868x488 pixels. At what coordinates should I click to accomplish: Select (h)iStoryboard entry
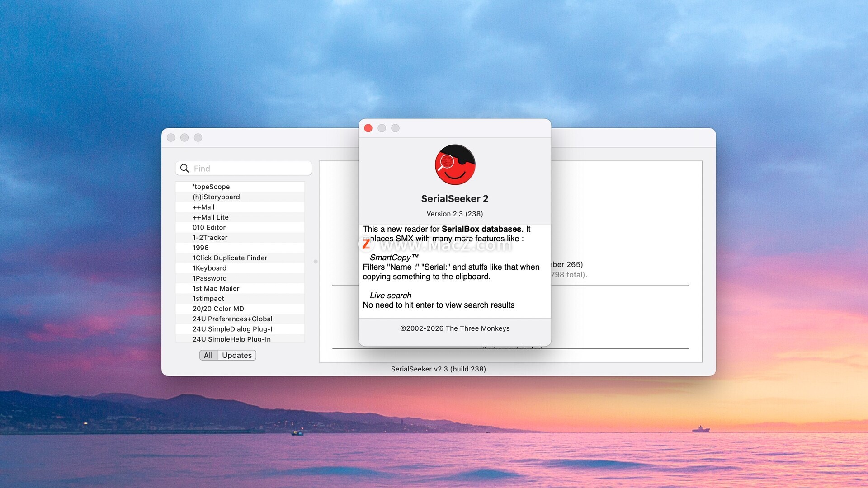tap(216, 197)
